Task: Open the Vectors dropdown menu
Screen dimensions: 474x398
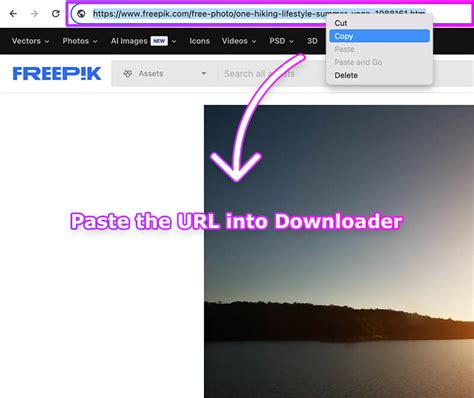Action: [x=30, y=41]
